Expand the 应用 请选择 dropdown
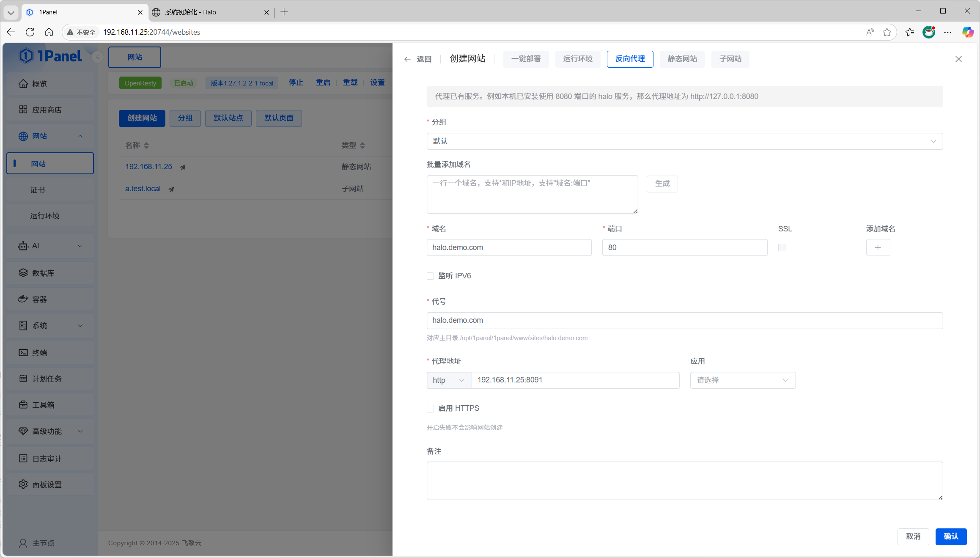This screenshot has width=980, height=558. point(742,380)
